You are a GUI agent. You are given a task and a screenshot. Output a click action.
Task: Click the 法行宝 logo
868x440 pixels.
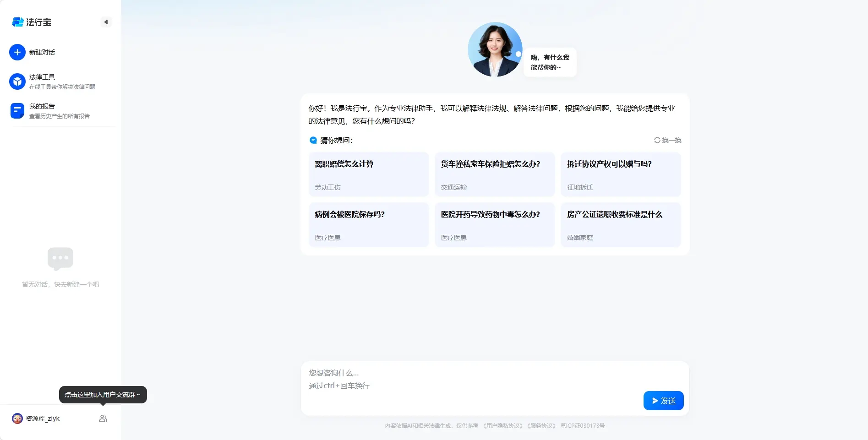tap(32, 22)
